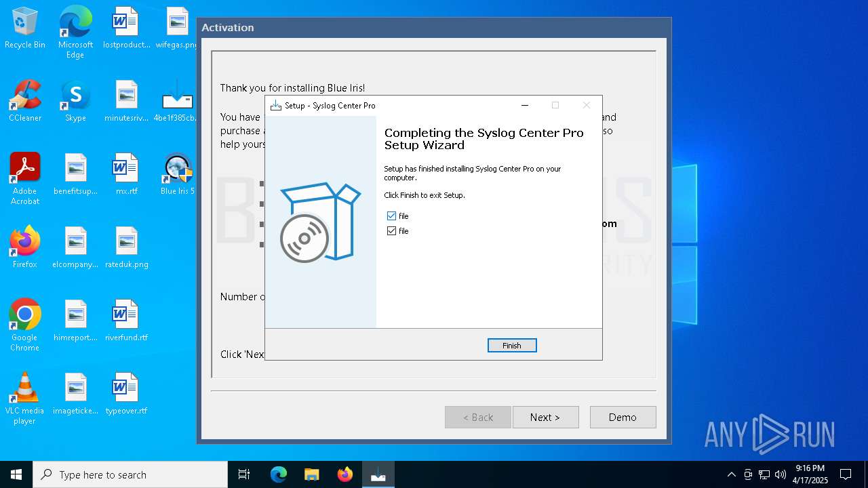
Task: Click the Activation window title bar
Action: pyautogui.click(x=434, y=28)
